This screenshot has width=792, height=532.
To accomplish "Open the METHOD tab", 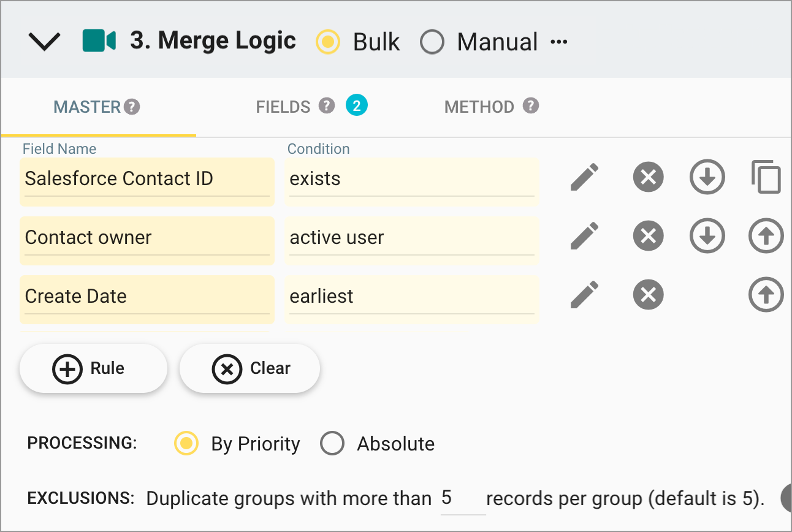I will [479, 106].
